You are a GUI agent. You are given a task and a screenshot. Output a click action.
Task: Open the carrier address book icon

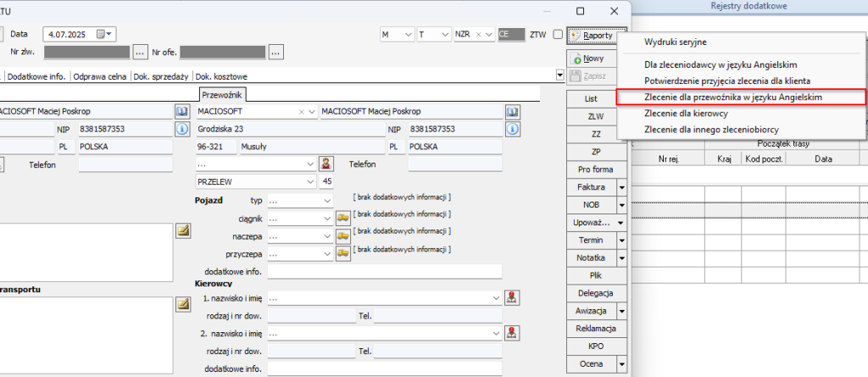(512, 112)
